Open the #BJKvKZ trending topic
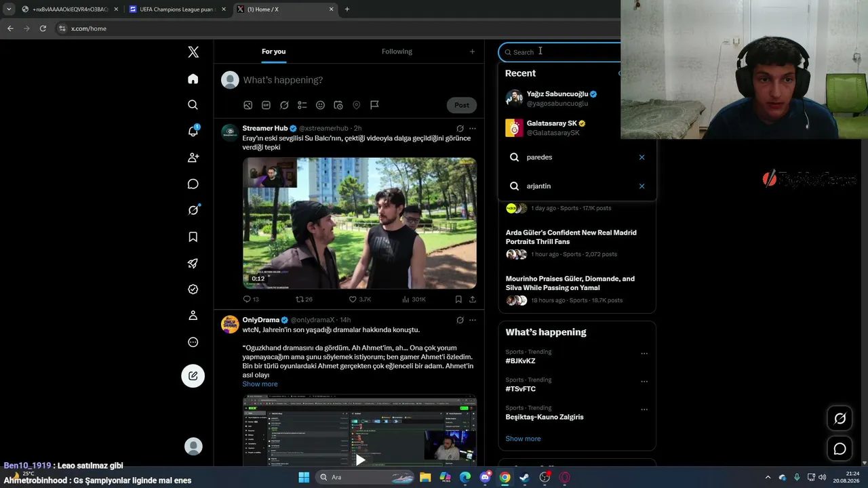Viewport: 868px width, 488px height. [520, 361]
